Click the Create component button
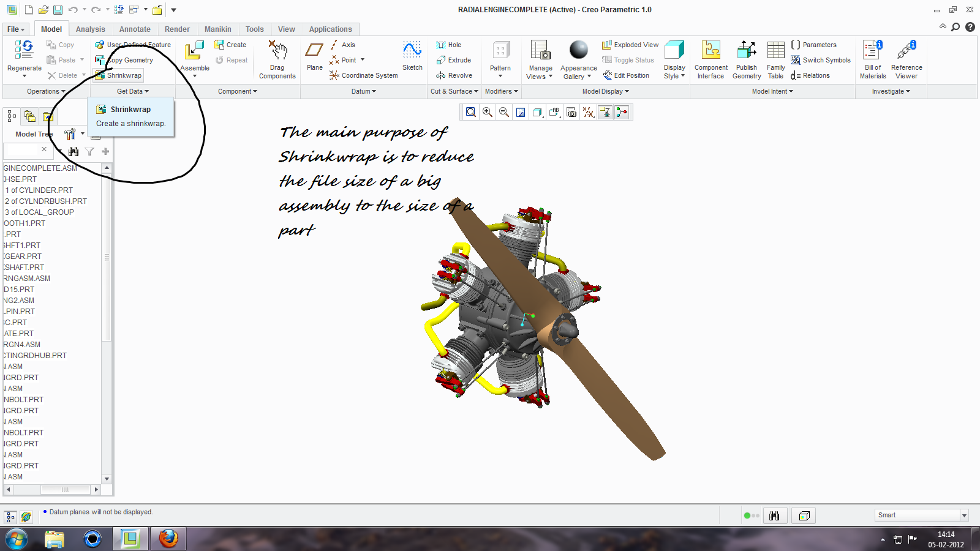Screen dimensions: 980x551 230,45
